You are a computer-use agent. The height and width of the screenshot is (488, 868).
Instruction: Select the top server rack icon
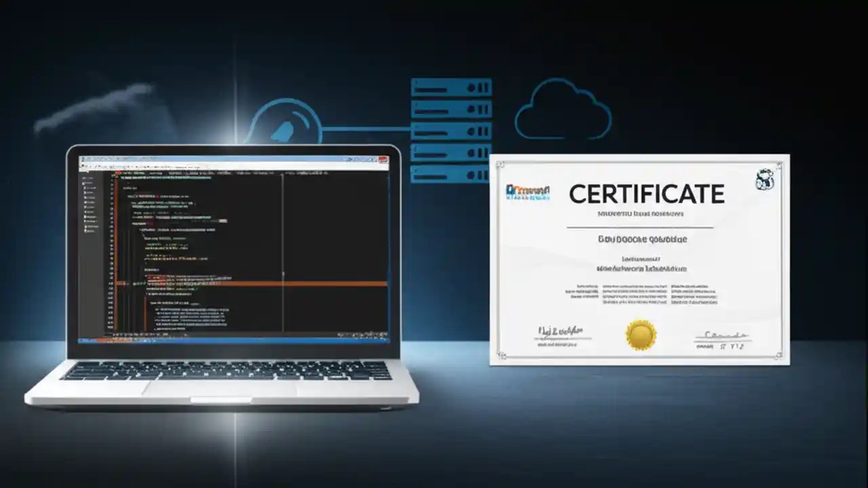pyautogui.click(x=451, y=86)
